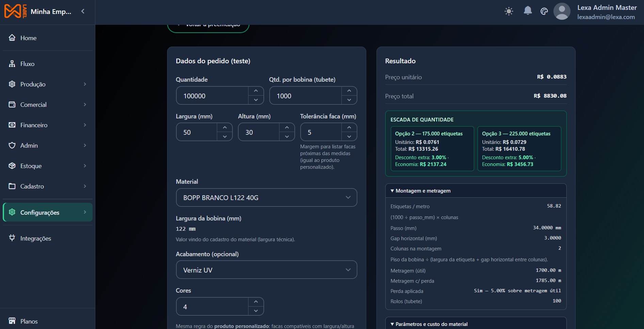
Task: Decrease the Altura (mm) value
Action: pyautogui.click(x=287, y=136)
